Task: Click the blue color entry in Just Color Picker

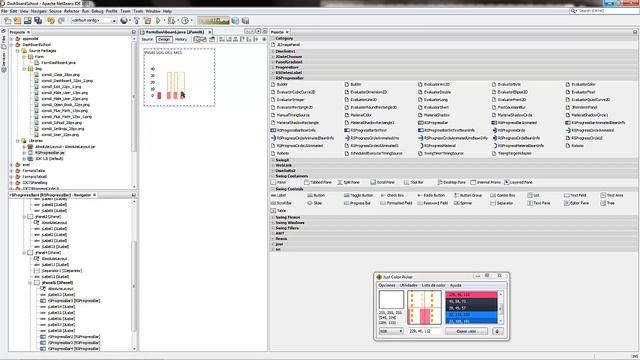Action: [471, 315]
